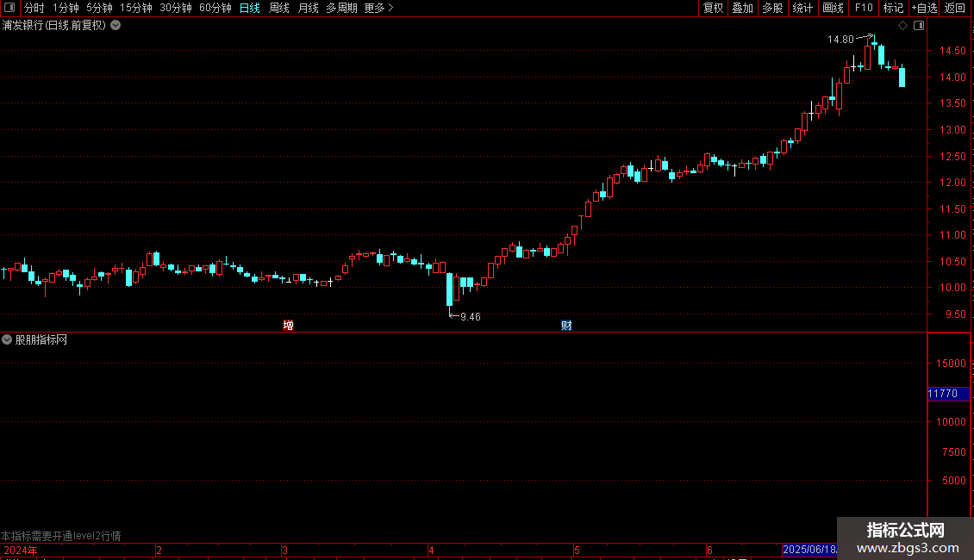This screenshot has height=560, width=974.
Task: Switch to 分时 intraday view
Action: point(34,8)
